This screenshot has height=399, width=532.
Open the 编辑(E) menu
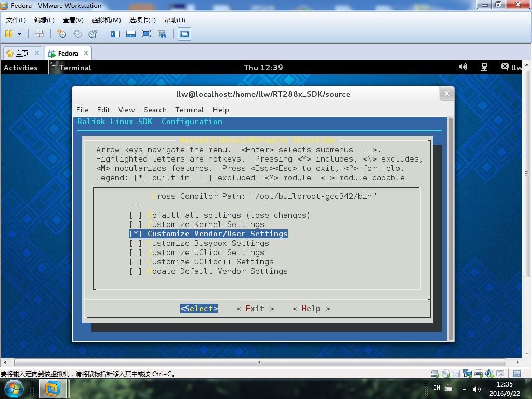coord(44,20)
